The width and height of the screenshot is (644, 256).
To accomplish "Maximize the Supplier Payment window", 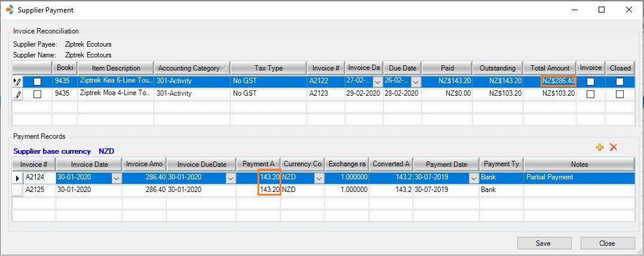I will (x=602, y=10).
